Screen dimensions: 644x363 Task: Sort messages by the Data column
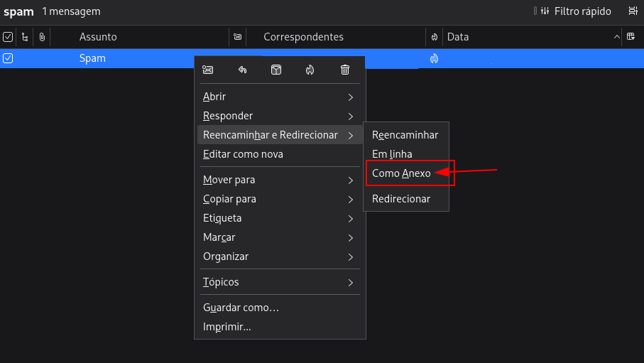458,37
